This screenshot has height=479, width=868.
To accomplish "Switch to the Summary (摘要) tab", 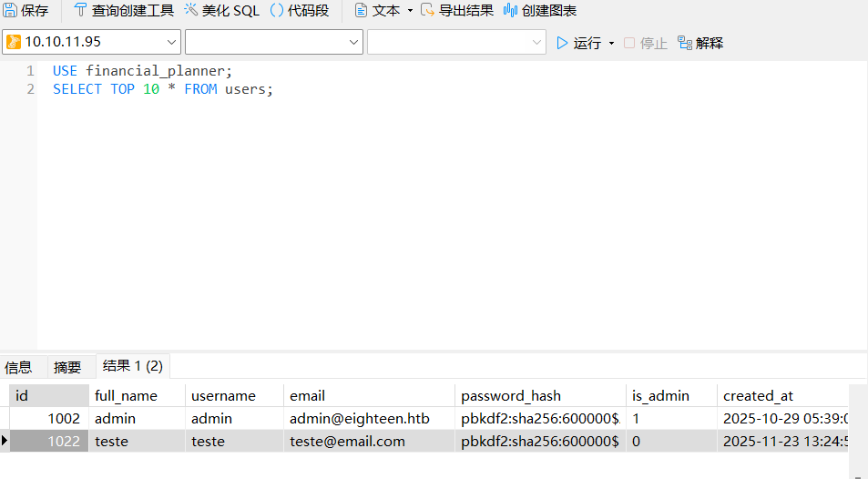I will click(67, 367).
